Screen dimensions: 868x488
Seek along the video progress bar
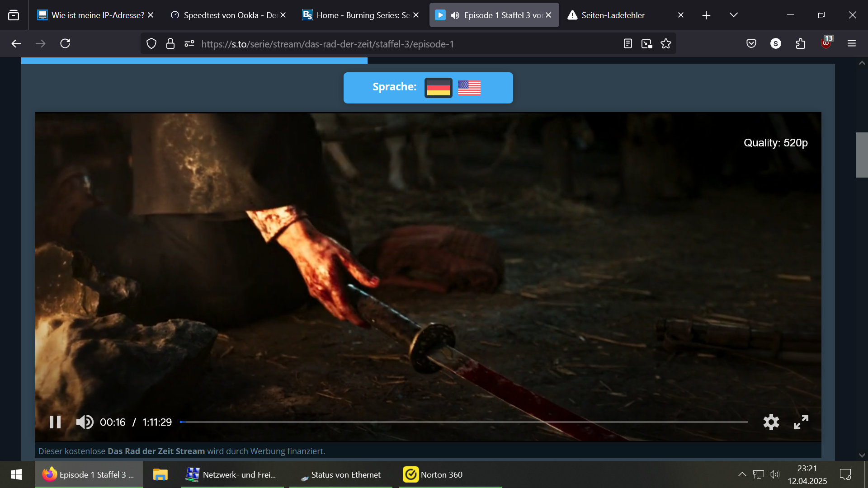coord(464,422)
